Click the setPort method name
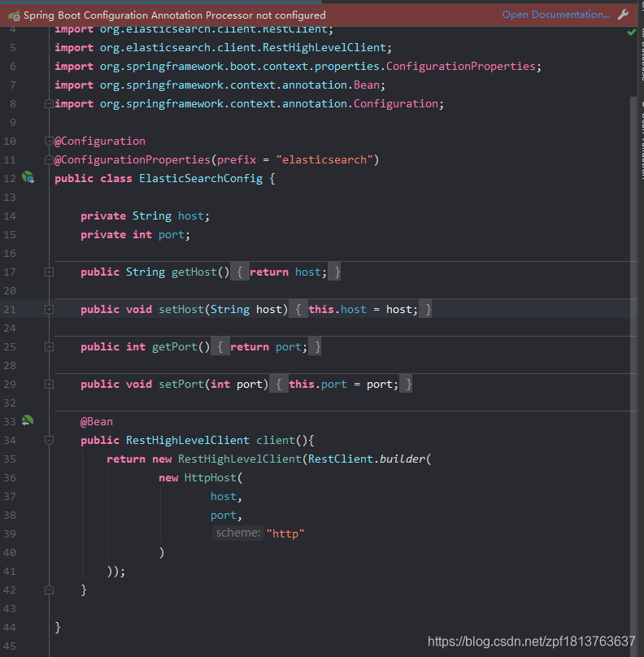The width and height of the screenshot is (644, 657). [x=181, y=385]
